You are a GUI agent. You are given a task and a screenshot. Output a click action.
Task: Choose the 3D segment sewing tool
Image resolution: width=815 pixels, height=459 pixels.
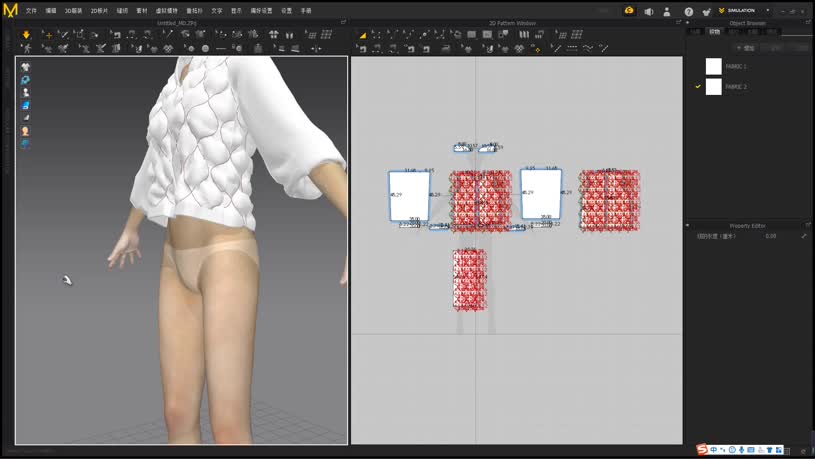point(132,35)
